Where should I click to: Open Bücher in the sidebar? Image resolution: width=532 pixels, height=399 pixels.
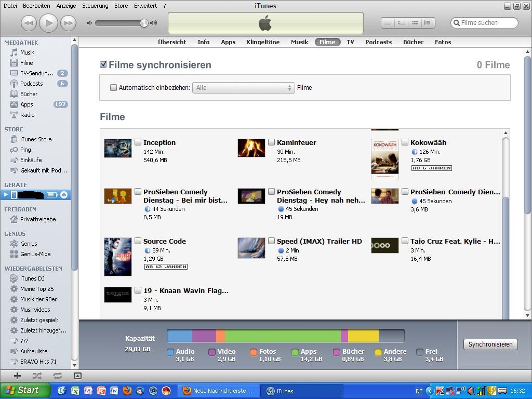tap(29, 94)
